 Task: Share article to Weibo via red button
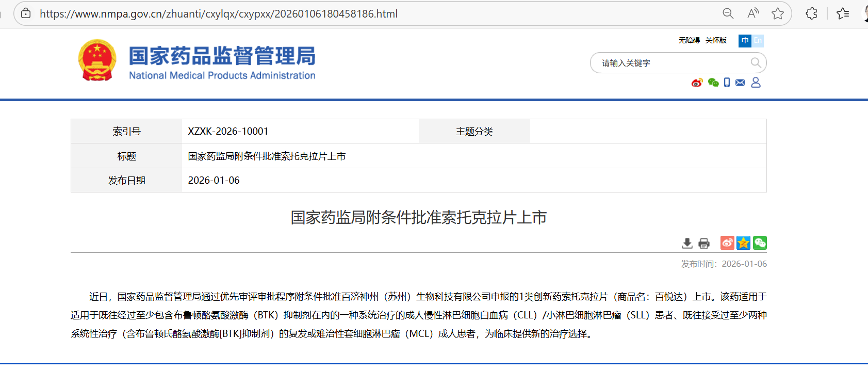pos(727,243)
